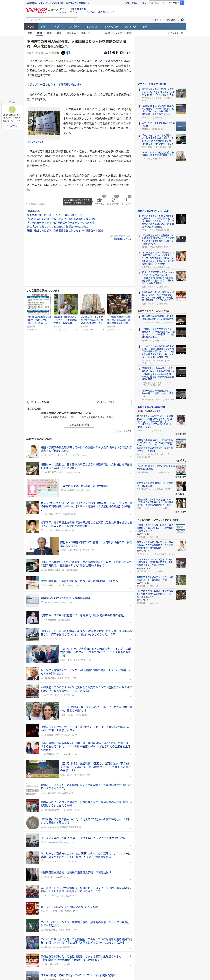Click the blue web search magnifier button
Image resolution: width=210 pixels, height=980 pixels.
pyautogui.click(x=183, y=3)
